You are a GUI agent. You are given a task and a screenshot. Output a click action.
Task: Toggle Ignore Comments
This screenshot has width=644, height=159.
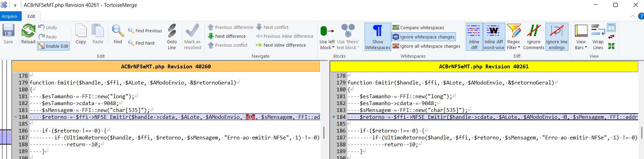coord(534,37)
